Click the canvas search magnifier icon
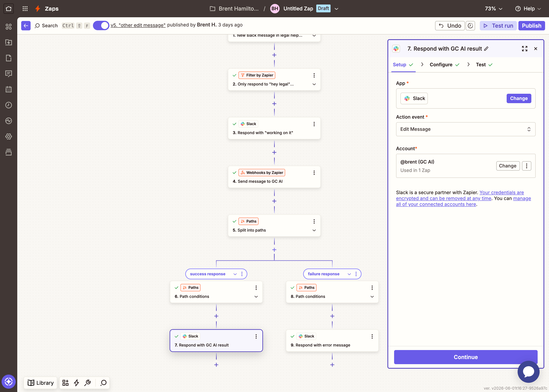The width and height of the screenshot is (549, 392). coord(104,383)
